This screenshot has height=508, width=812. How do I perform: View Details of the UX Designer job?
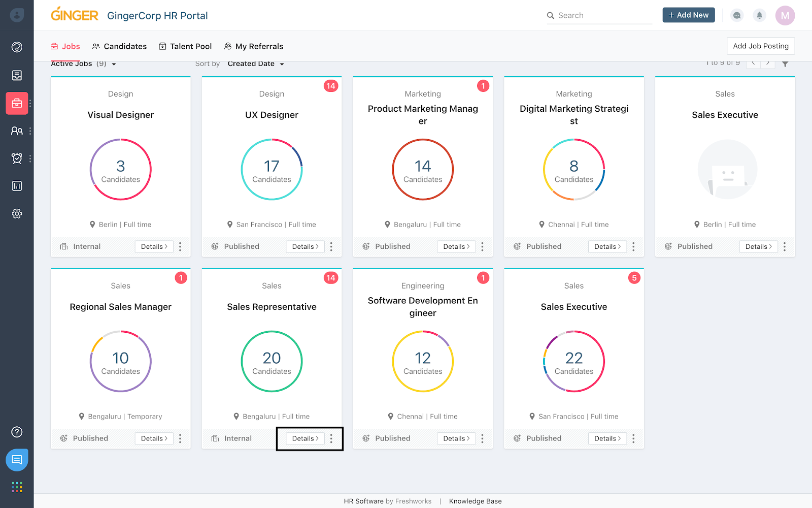[x=304, y=246]
